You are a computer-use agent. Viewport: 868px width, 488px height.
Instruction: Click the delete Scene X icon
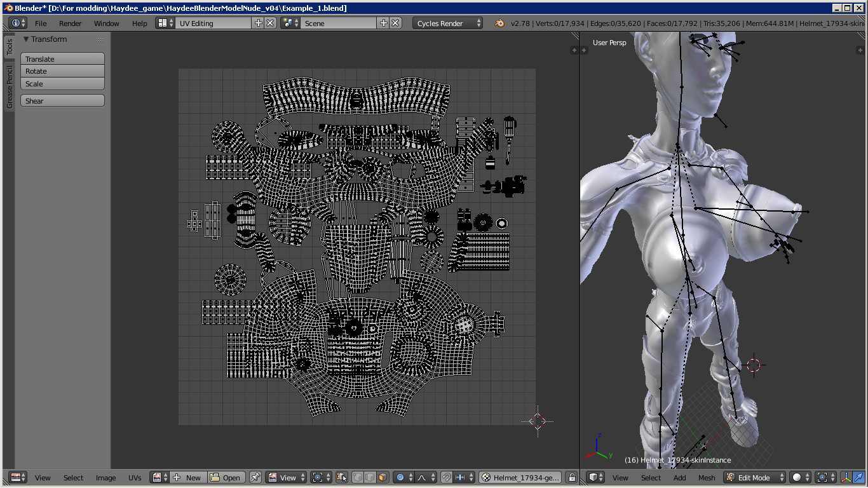point(395,23)
